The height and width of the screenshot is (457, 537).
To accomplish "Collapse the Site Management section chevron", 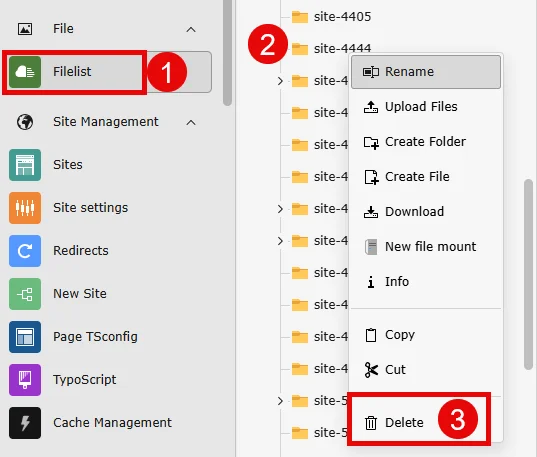I will pos(191,123).
